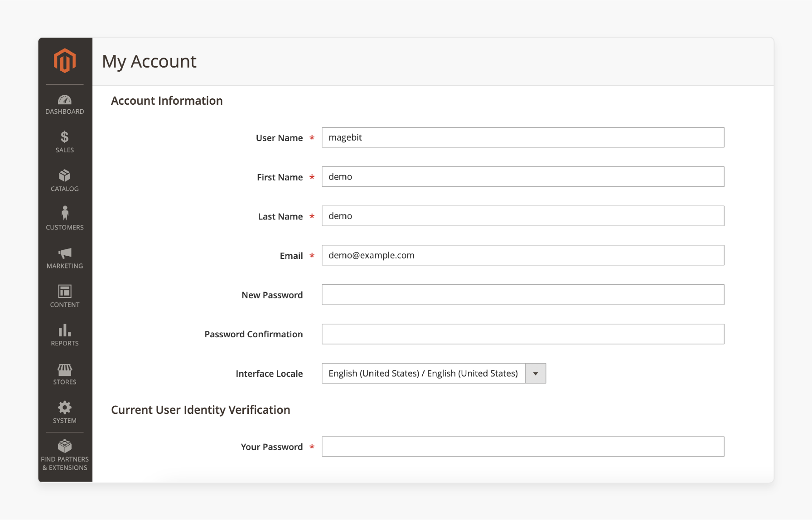Click the User Name label

tap(279, 138)
